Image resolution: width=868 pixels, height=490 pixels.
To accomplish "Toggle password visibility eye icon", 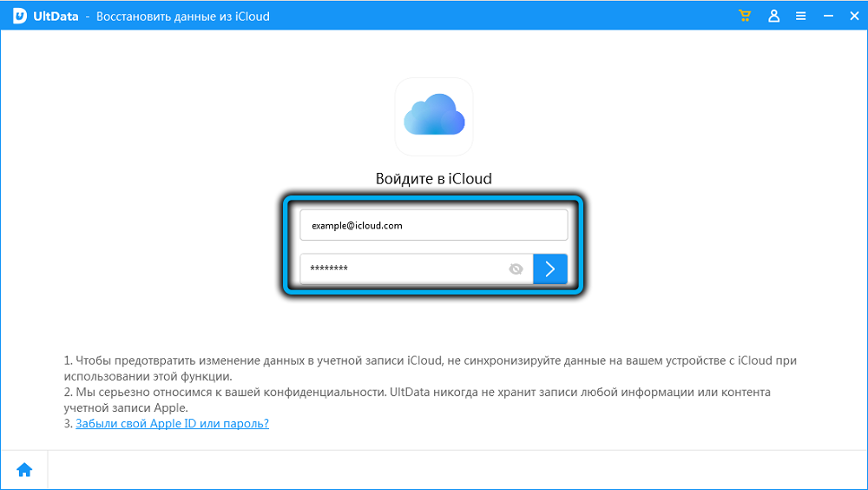I will pyautogui.click(x=516, y=269).
